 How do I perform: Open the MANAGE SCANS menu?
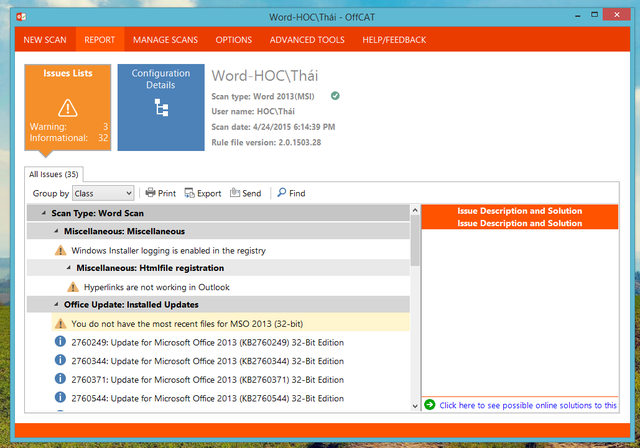tap(165, 40)
